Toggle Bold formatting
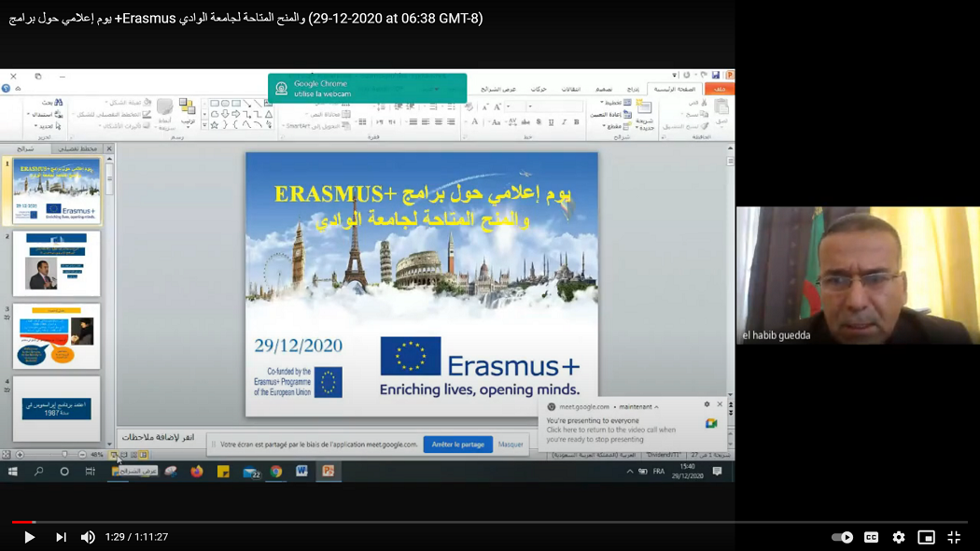Screen dimensions: 980x551 click(x=576, y=122)
